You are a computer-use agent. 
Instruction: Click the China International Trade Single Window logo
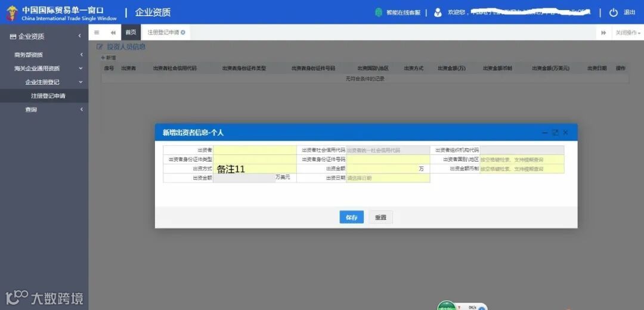(61, 13)
